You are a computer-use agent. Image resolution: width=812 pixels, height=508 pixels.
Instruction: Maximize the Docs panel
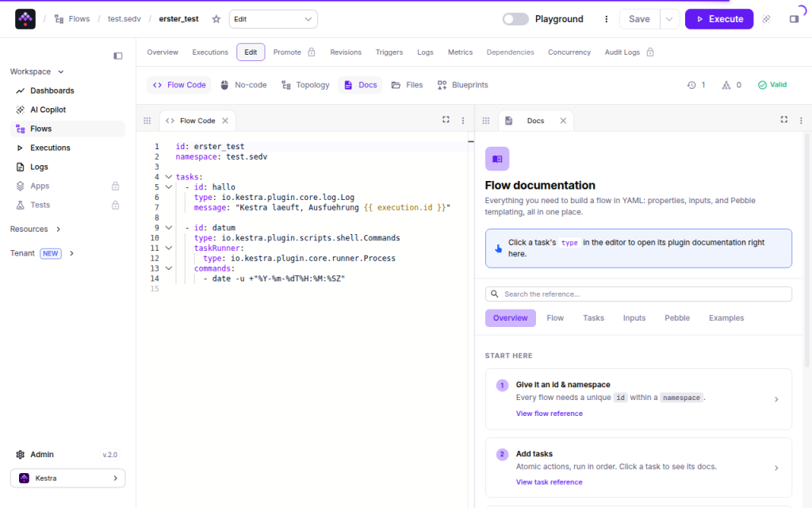[x=784, y=120]
